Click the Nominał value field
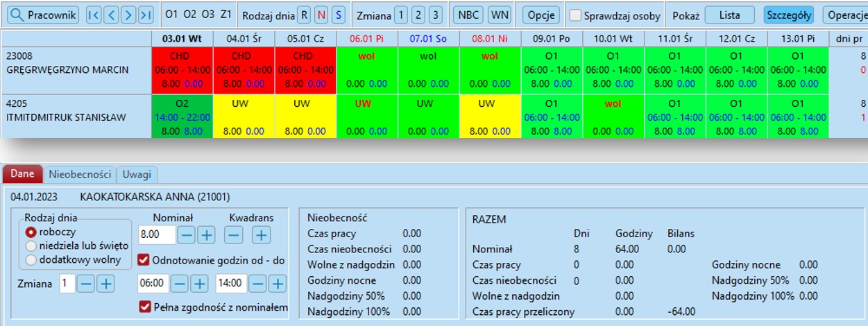This screenshot has height=326, width=868. [158, 234]
